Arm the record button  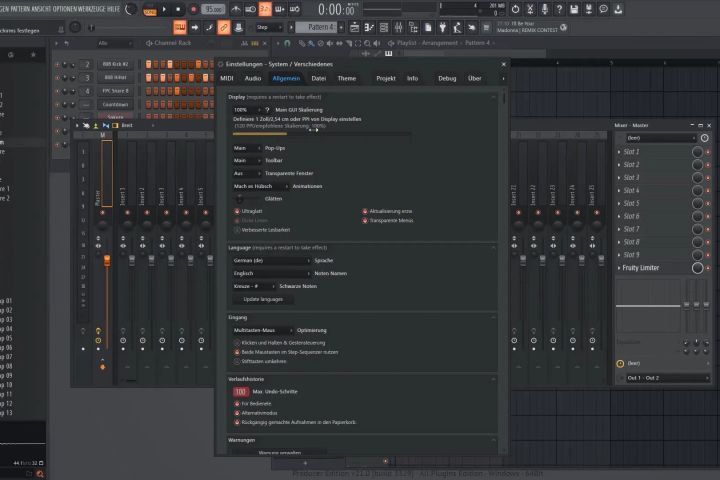coord(193,9)
